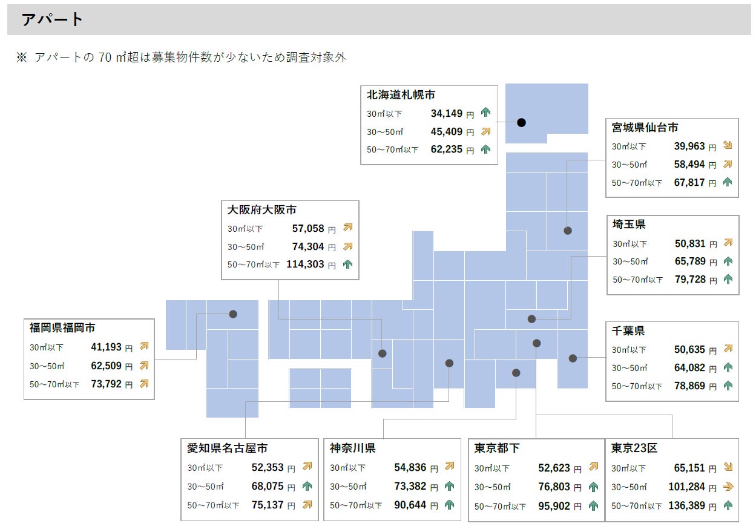Image resolution: width=756 pixels, height=532 pixels.
Task: Click the diagonal arrow beside 62,509 円
Action: click(144, 366)
